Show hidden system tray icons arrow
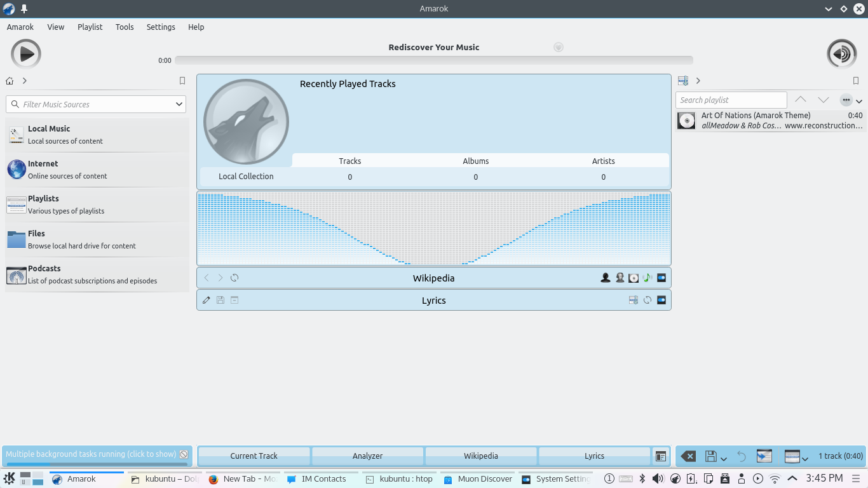868x488 pixels. pyautogui.click(x=792, y=478)
